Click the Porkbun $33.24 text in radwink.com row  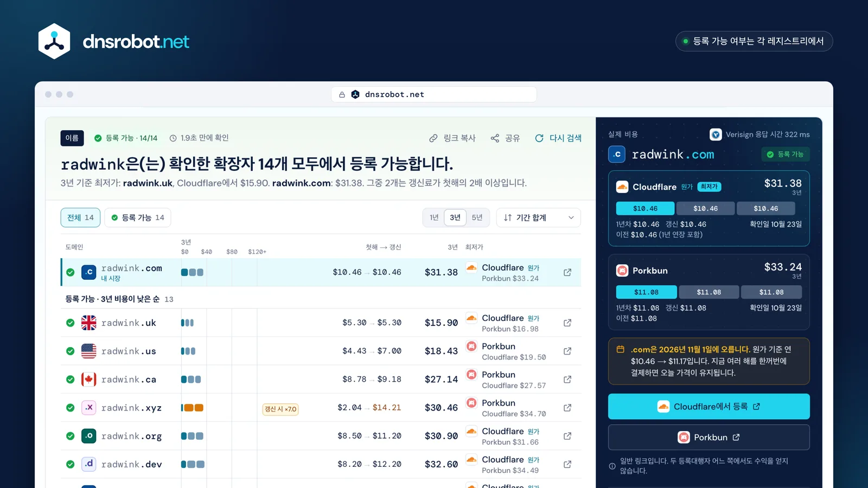510,279
